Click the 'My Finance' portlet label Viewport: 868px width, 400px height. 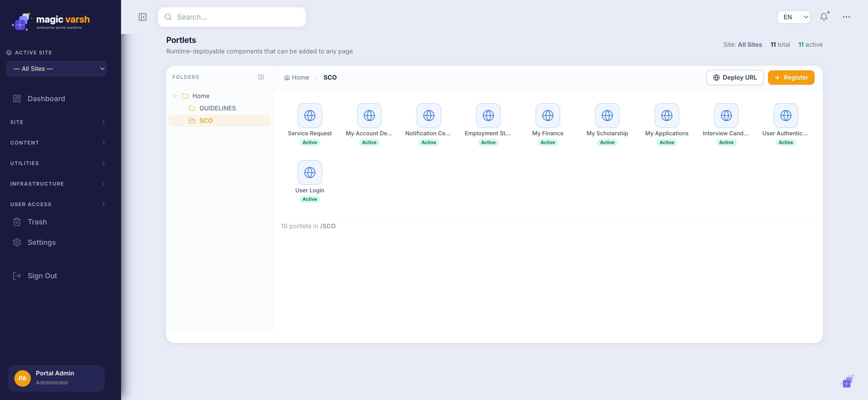[x=548, y=133]
